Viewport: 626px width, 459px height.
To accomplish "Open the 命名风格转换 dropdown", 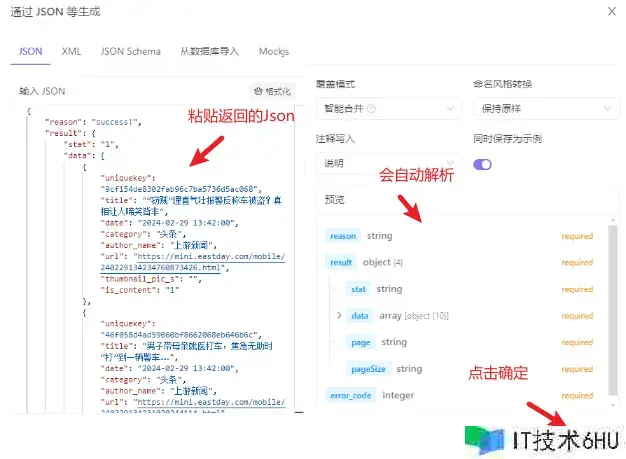I will pos(539,108).
